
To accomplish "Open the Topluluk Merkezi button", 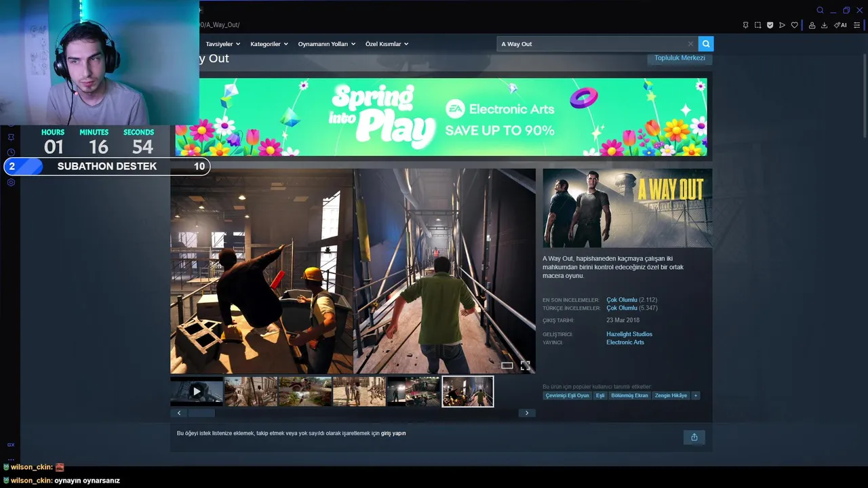I will [679, 58].
